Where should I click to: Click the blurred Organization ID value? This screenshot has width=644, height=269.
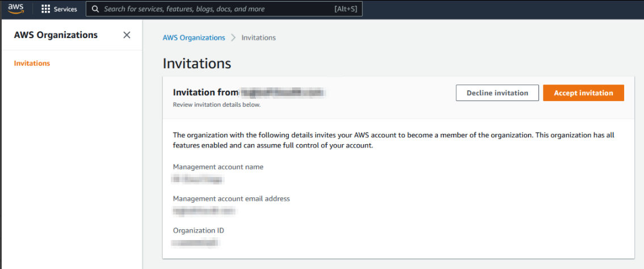click(x=195, y=243)
